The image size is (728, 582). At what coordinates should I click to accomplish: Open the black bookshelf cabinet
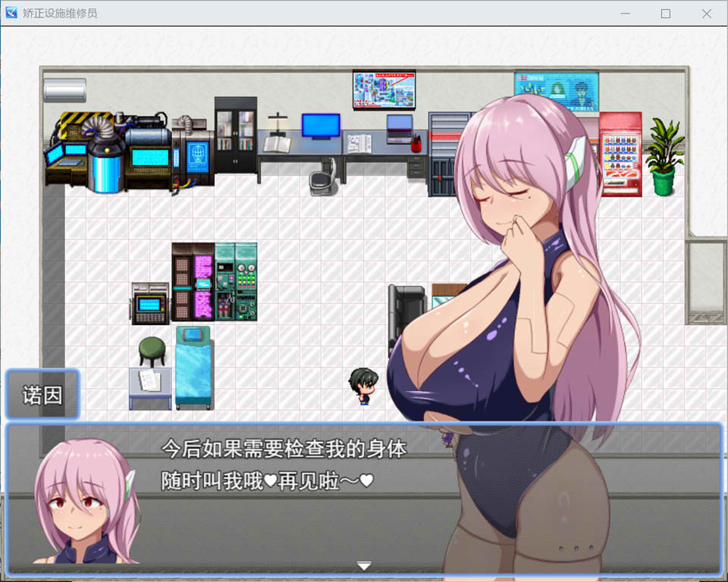pyautogui.click(x=236, y=135)
